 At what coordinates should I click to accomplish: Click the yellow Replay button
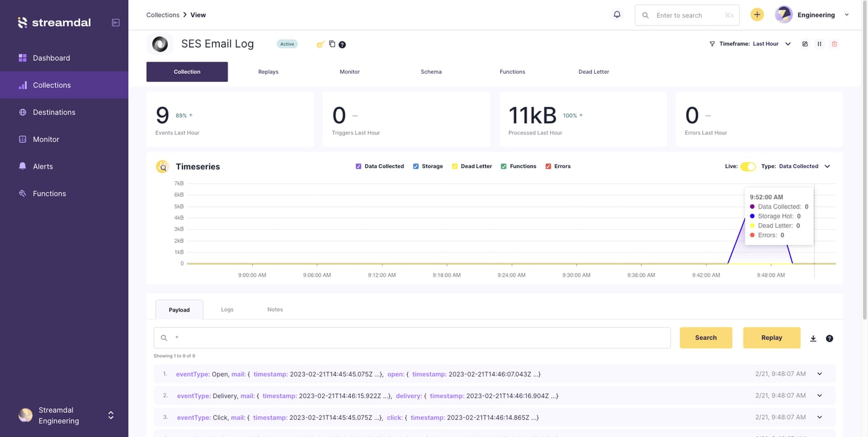(771, 338)
